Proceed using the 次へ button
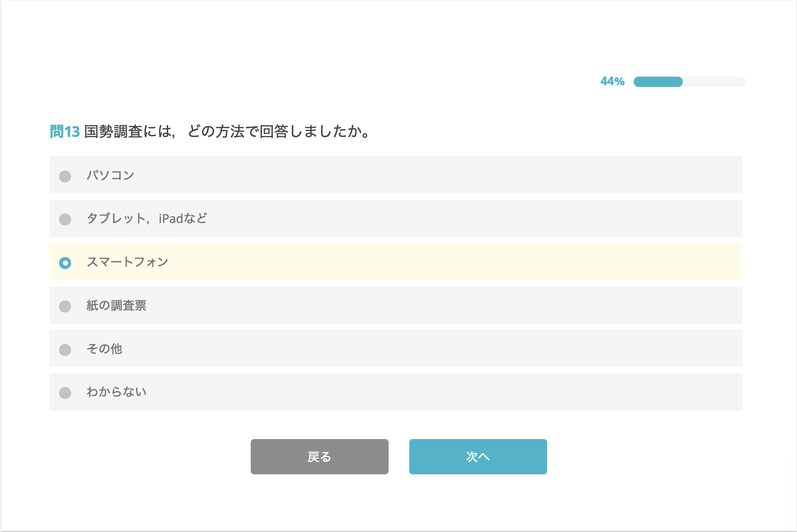Image resolution: width=797 pixels, height=532 pixels. (478, 457)
